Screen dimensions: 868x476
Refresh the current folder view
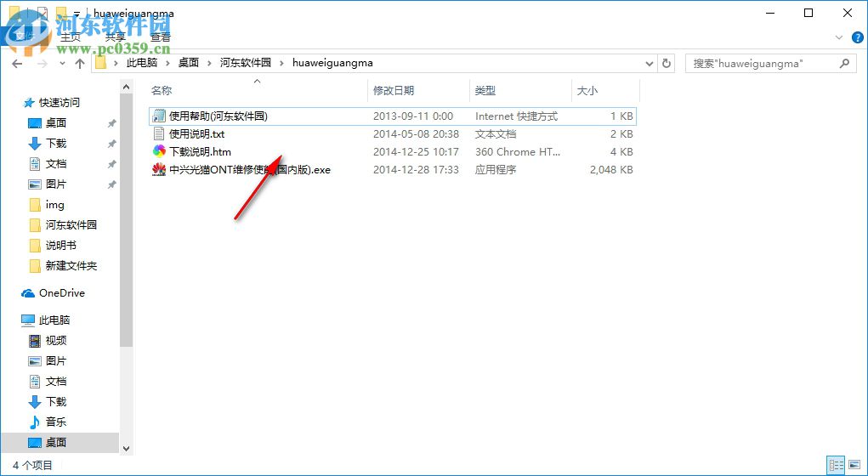coord(667,63)
